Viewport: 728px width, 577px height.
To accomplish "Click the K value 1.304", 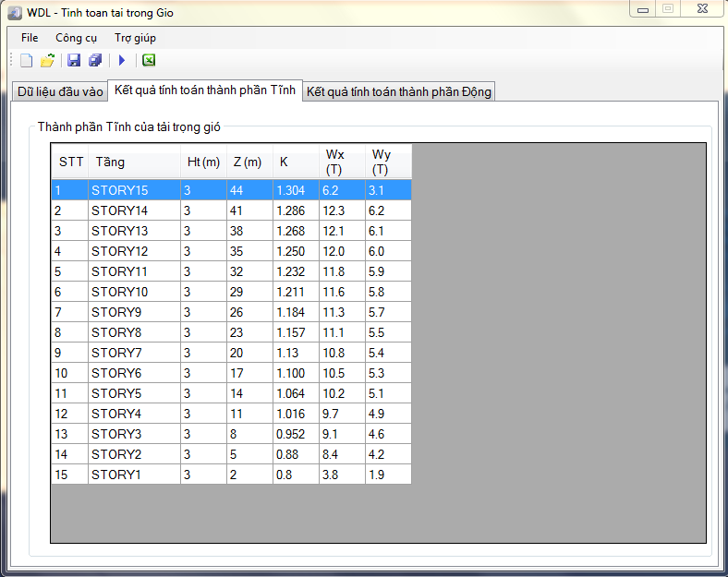I will [x=296, y=190].
